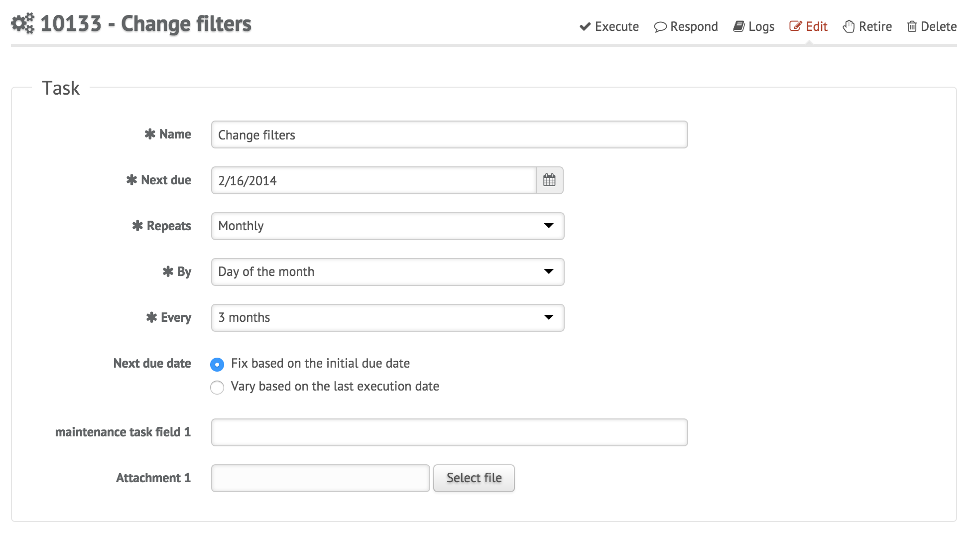Switch to the Logs tab
Image resolution: width=980 pixels, height=537 pixels.
(x=754, y=26)
